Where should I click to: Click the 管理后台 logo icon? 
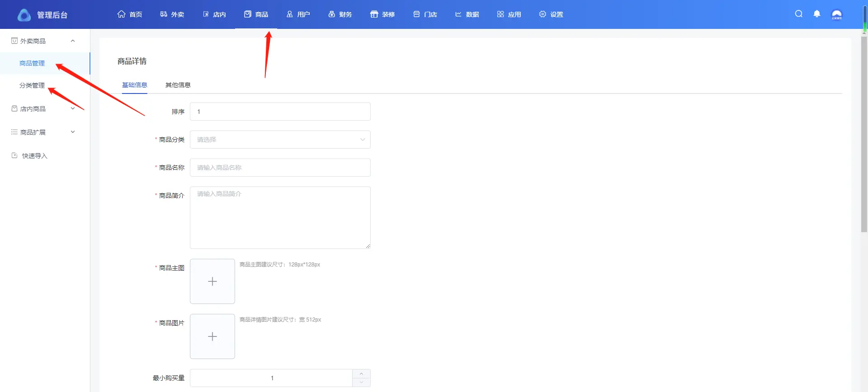pos(24,15)
